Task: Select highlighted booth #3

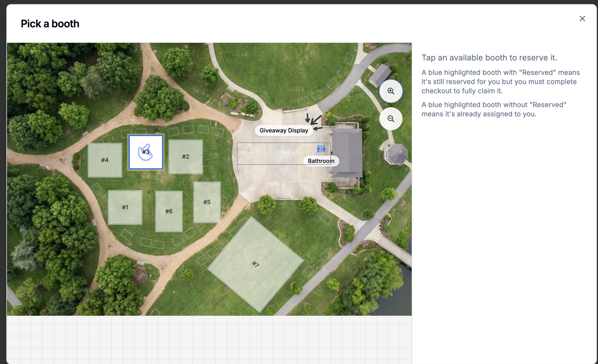Action: (x=146, y=152)
